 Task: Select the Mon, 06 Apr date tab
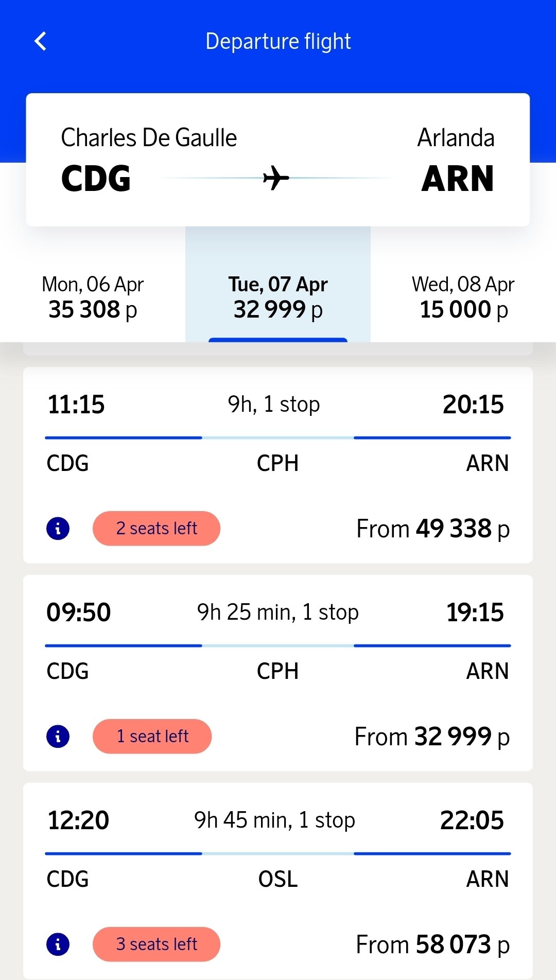[93, 297]
